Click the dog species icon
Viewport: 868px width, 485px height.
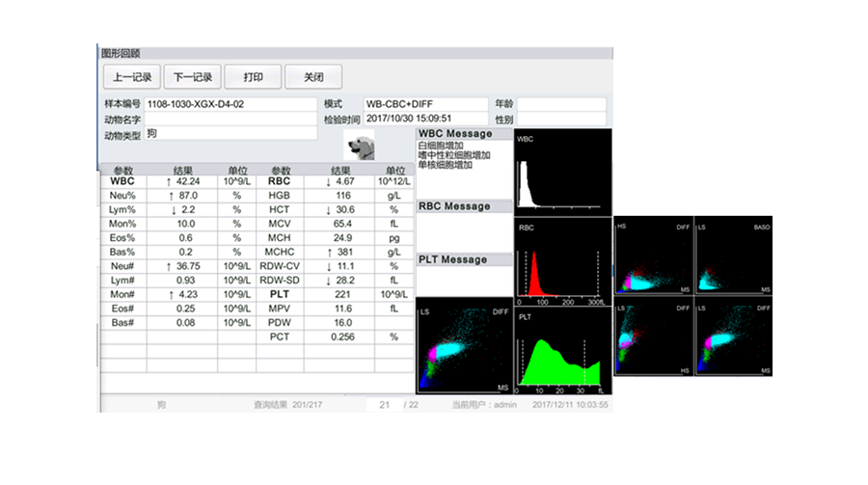pyautogui.click(x=359, y=145)
